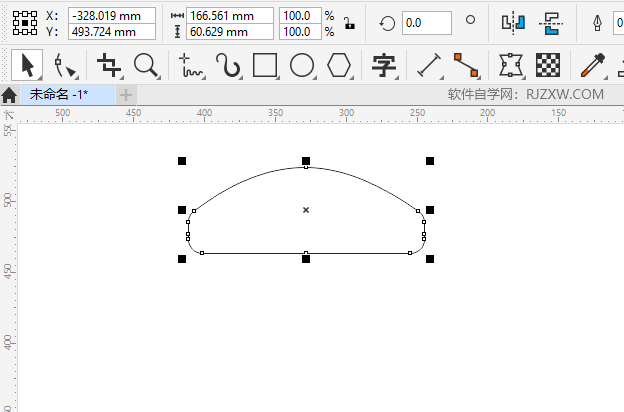Open Crop tool flyout arrow
The width and height of the screenshot is (624, 412).
click(121, 78)
